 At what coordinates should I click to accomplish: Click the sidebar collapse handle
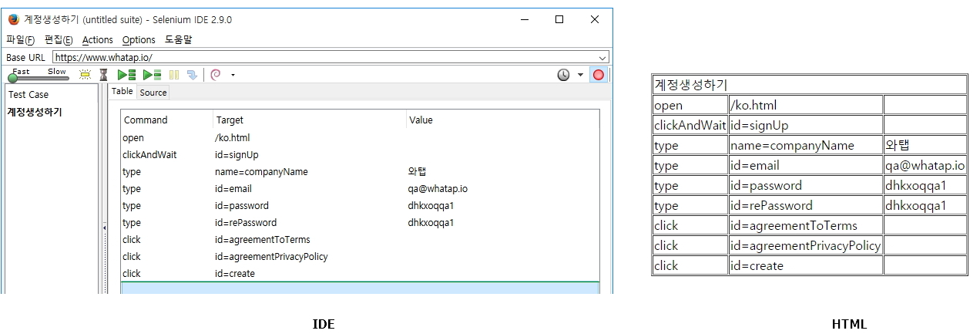(x=105, y=227)
